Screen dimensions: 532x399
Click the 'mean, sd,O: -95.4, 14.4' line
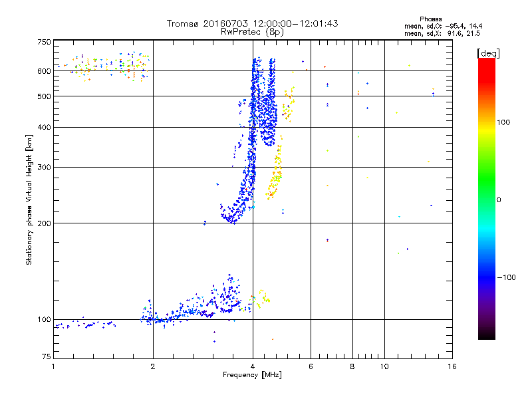pyautogui.click(x=443, y=26)
